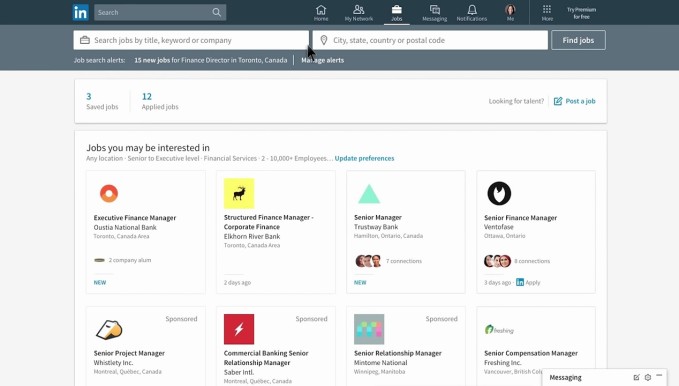679x386 pixels.
Task: Click the compose message icon in Messaging bar
Action: [x=636, y=377]
